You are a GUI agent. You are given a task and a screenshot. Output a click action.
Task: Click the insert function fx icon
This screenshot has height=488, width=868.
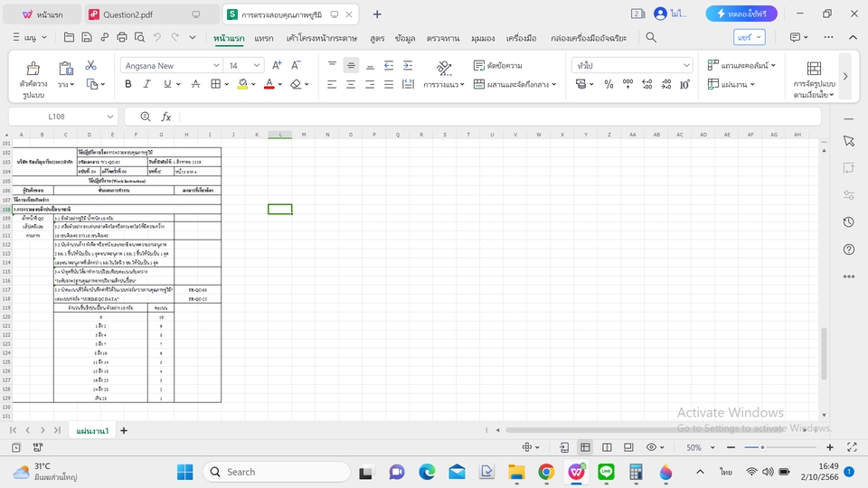point(166,117)
